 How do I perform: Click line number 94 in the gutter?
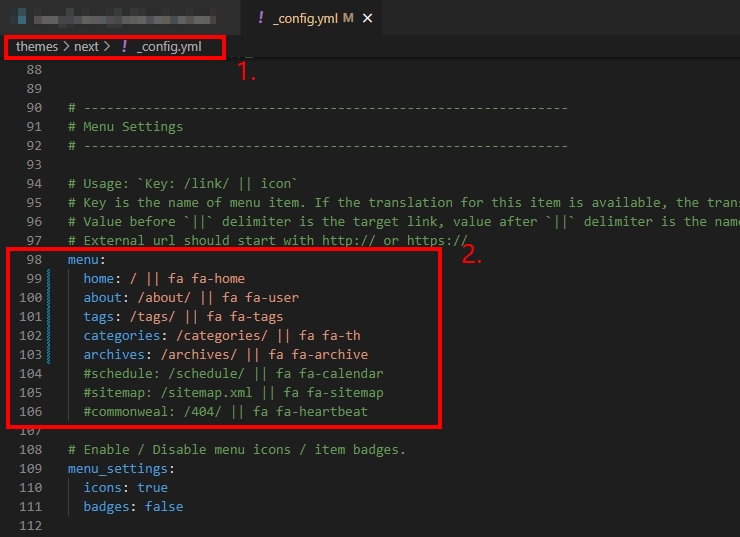tap(34, 184)
